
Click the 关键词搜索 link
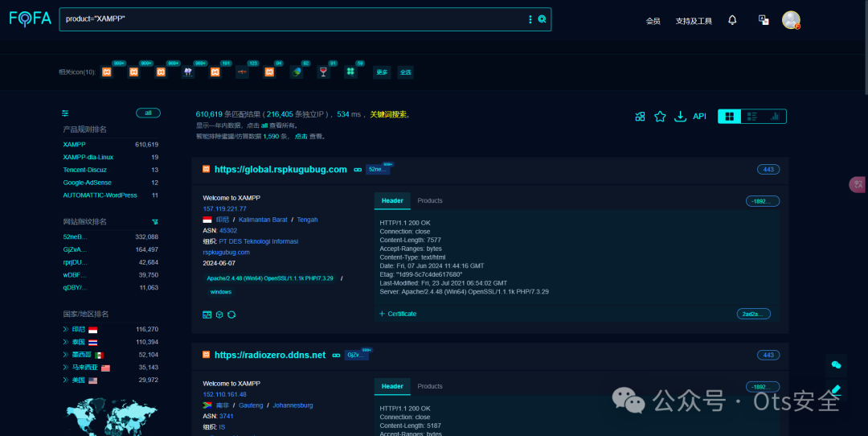point(388,115)
